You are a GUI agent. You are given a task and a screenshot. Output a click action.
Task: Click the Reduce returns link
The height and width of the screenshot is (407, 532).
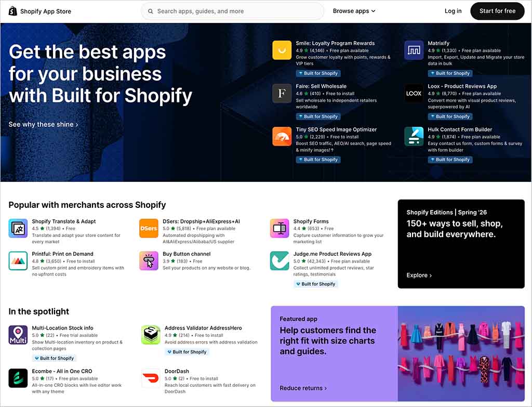pyautogui.click(x=303, y=388)
